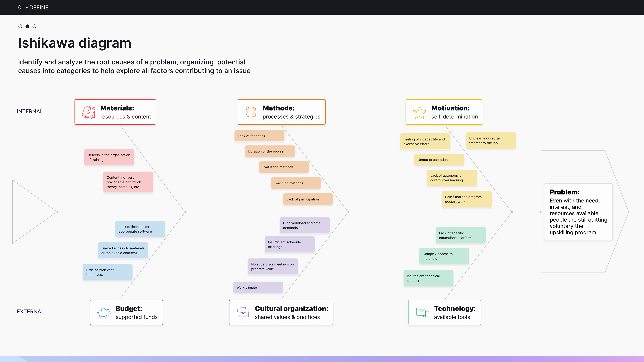Image resolution: width=644 pixels, height=362 pixels.
Task: Select the Cultural organization category box
Action: (x=281, y=312)
